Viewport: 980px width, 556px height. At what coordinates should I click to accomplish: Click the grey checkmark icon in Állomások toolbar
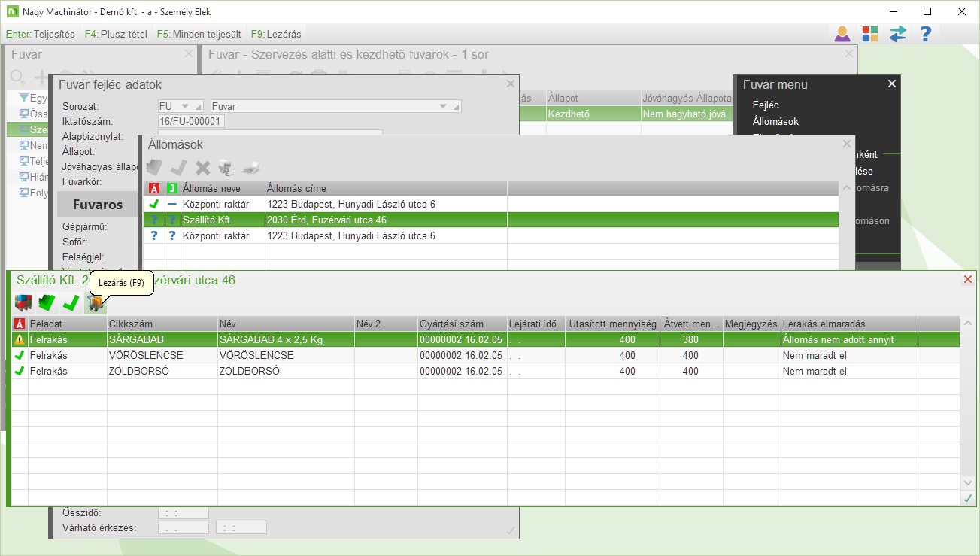pos(179,168)
